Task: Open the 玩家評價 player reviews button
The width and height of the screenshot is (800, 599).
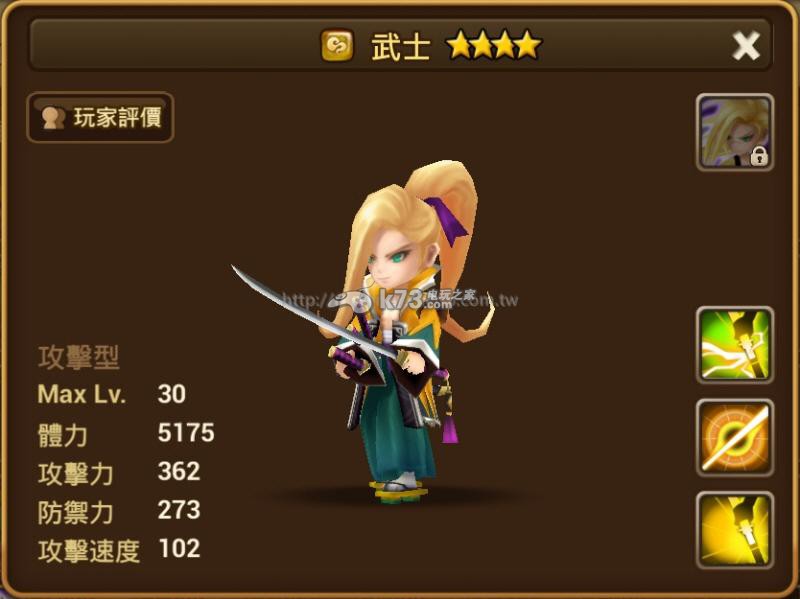Action: [100, 117]
